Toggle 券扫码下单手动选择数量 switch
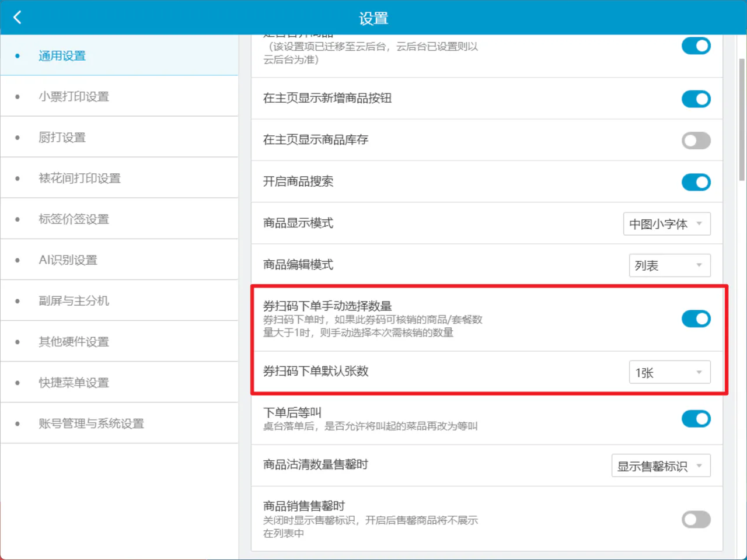 click(696, 319)
